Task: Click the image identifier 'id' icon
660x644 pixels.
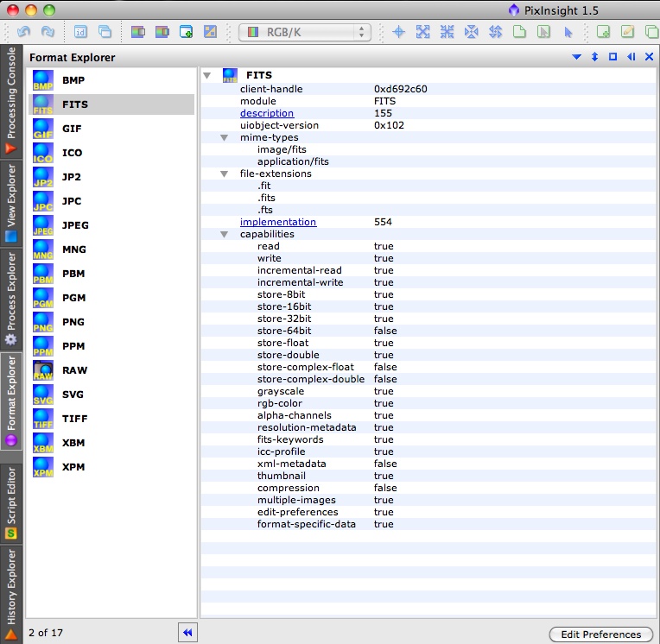Action: (x=80, y=32)
